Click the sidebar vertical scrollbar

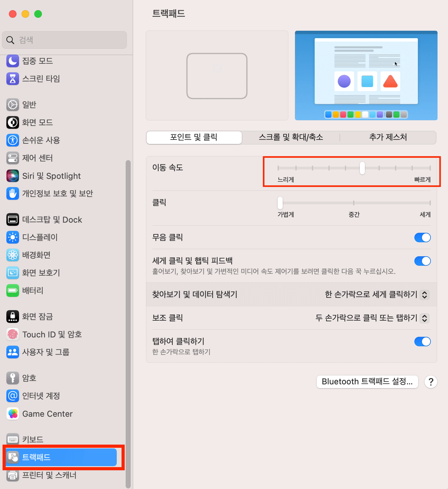coord(128,323)
